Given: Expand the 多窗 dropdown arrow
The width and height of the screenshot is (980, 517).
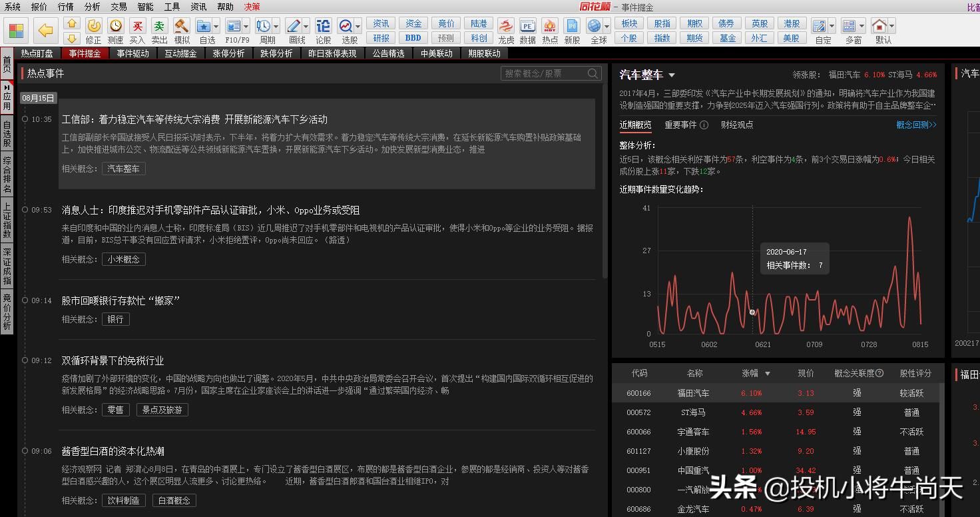Looking at the screenshot, I should (x=862, y=27).
